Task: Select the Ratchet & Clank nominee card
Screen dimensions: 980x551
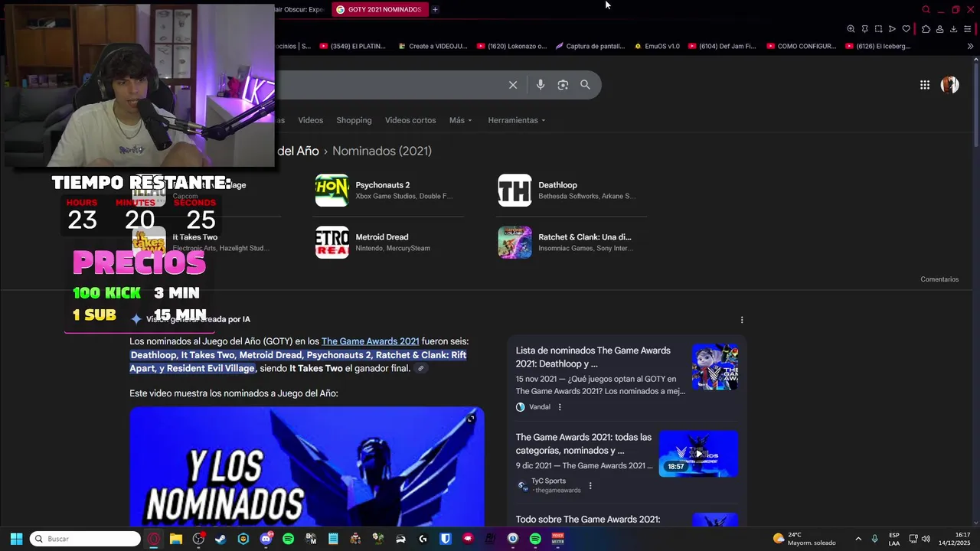Action: click(572, 243)
